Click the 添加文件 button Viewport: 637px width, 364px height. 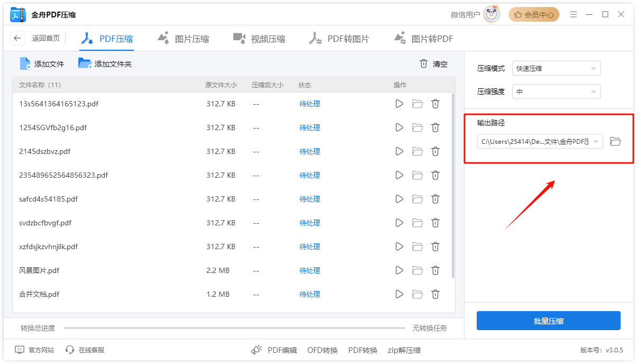(x=42, y=64)
